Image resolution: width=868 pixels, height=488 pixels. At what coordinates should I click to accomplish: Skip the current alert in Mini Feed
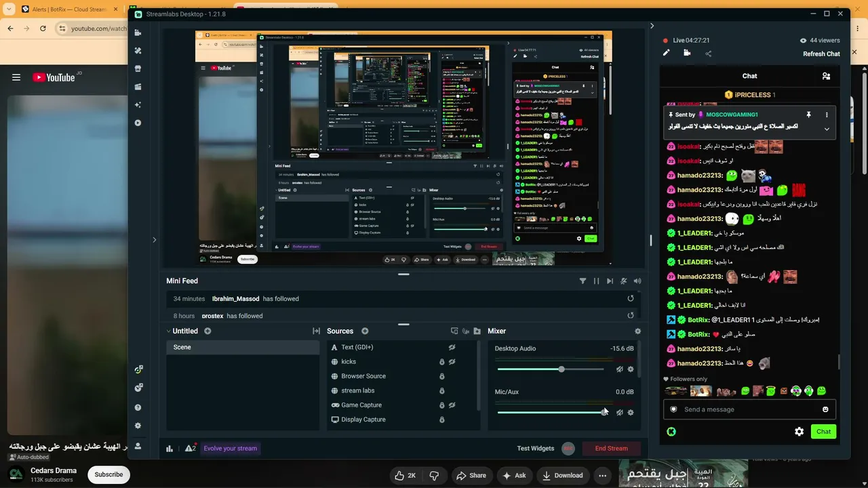pyautogui.click(x=610, y=281)
